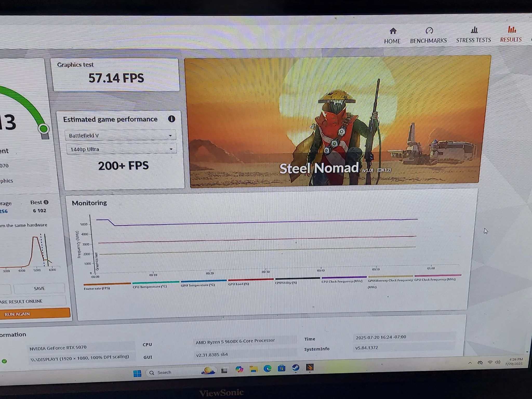Click the volume speaker tray icon
The height and width of the screenshot is (399, 532).
[498, 362]
